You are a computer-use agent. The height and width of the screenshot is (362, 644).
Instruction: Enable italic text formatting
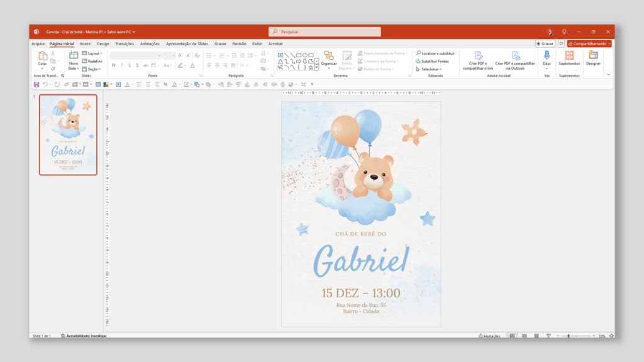(x=121, y=65)
